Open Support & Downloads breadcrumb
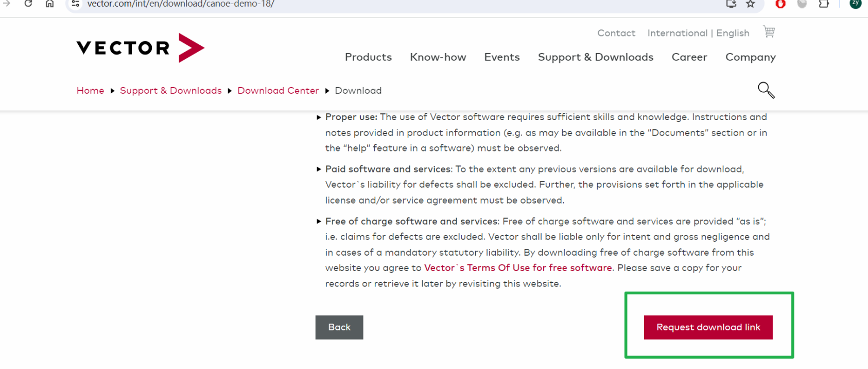 [170, 91]
